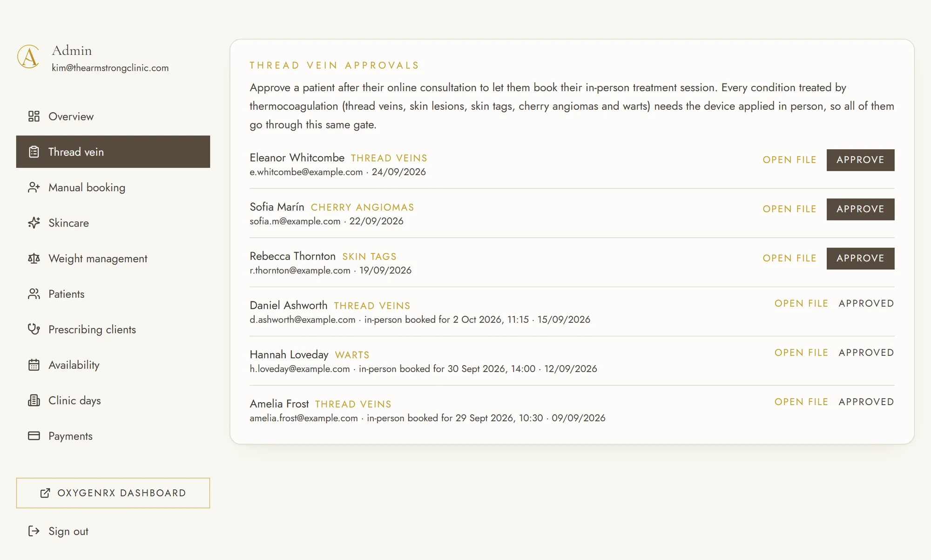Click the Overview grid icon
Image resolution: width=931 pixels, height=560 pixels.
[x=34, y=116]
